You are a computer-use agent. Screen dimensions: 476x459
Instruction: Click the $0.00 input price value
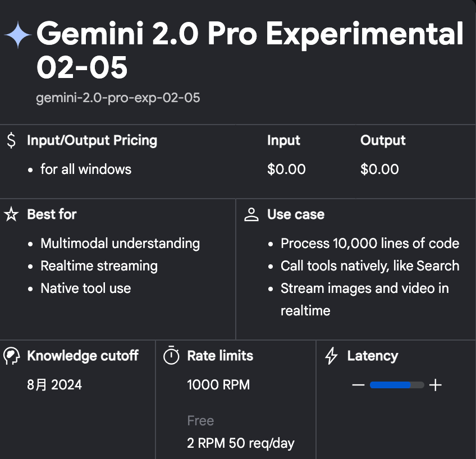tap(286, 169)
